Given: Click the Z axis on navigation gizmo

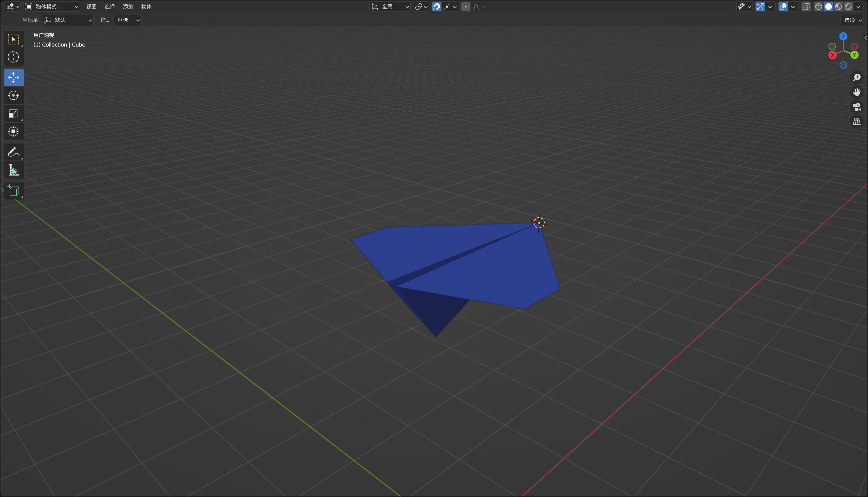Looking at the screenshot, I should tap(843, 36).
